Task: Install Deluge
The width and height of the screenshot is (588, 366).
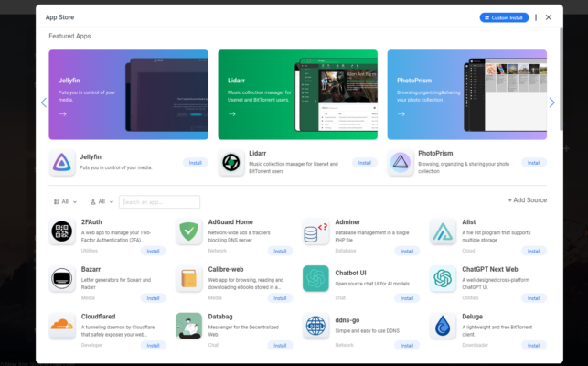Action: tap(534, 345)
